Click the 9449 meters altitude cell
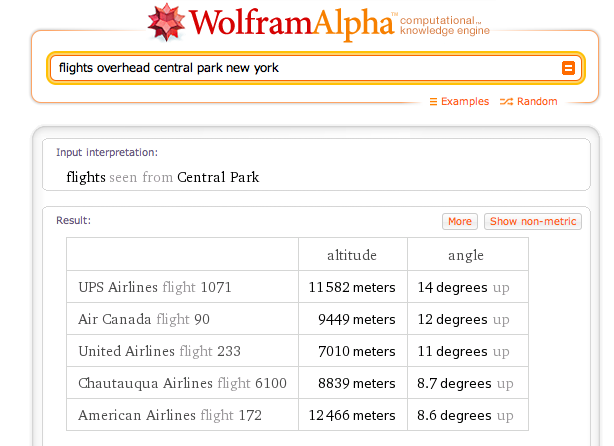Image resolution: width=614 pixels, height=446 pixels. coord(352,319)
